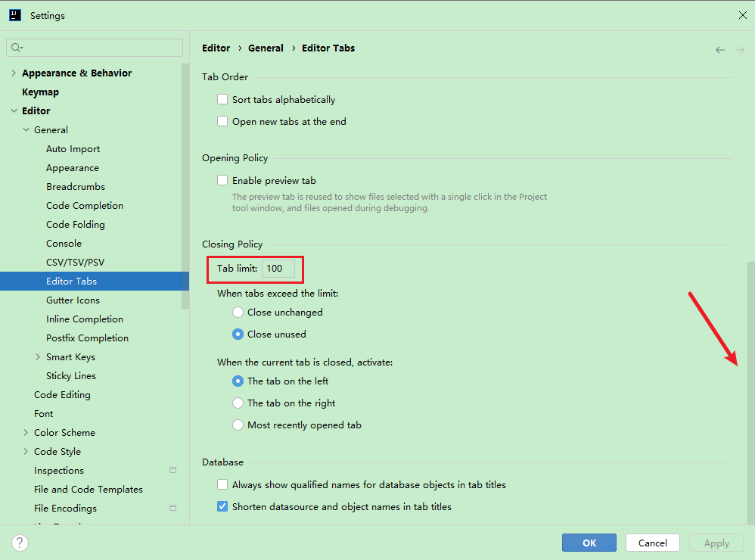The height and width of the screenshot is (560, 755).
Task: Choose Most recently opened tab option
Action: click(x=238, y=425)
